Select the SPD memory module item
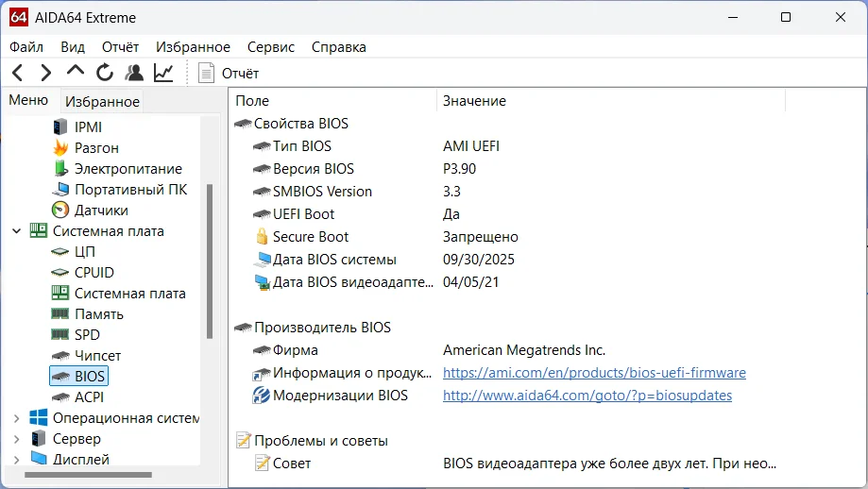 87,335
